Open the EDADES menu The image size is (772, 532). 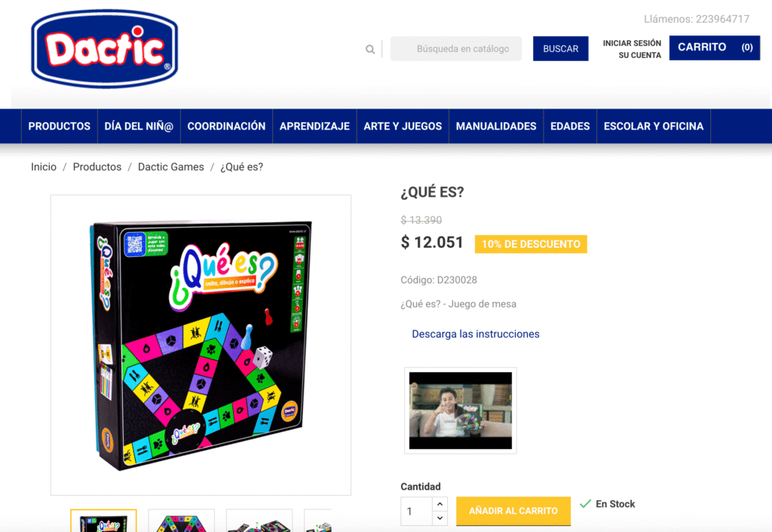pyautogui.click(x=570, y=127)
